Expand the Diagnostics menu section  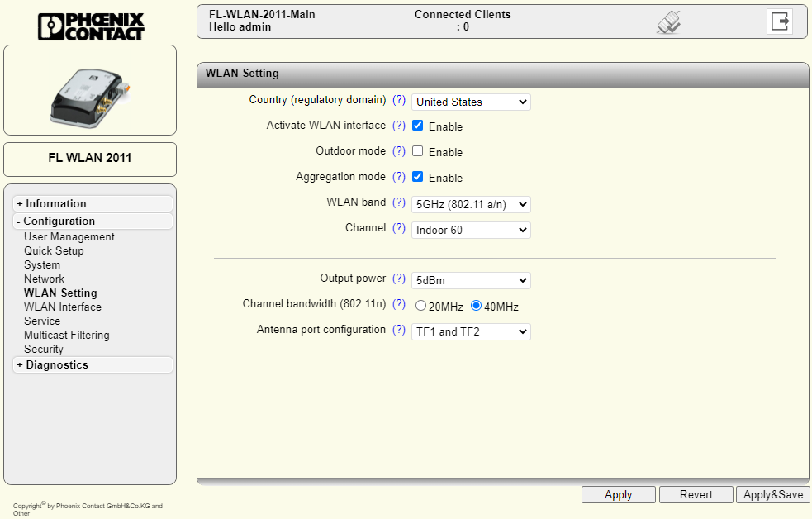[x=56, y=364]
